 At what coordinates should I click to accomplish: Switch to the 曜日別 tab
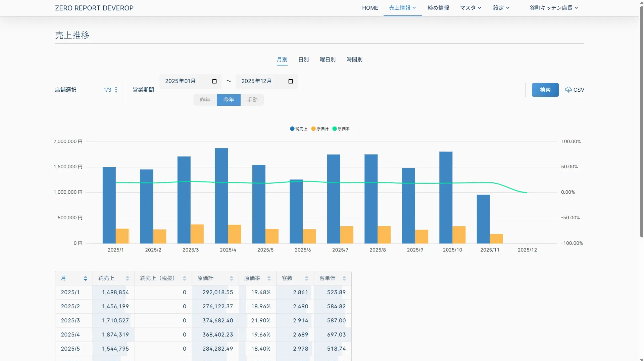pos(328,59)
